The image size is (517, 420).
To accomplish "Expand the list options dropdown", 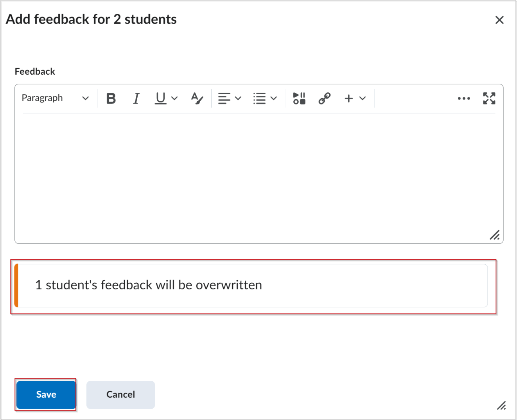I will click(274, 98).
